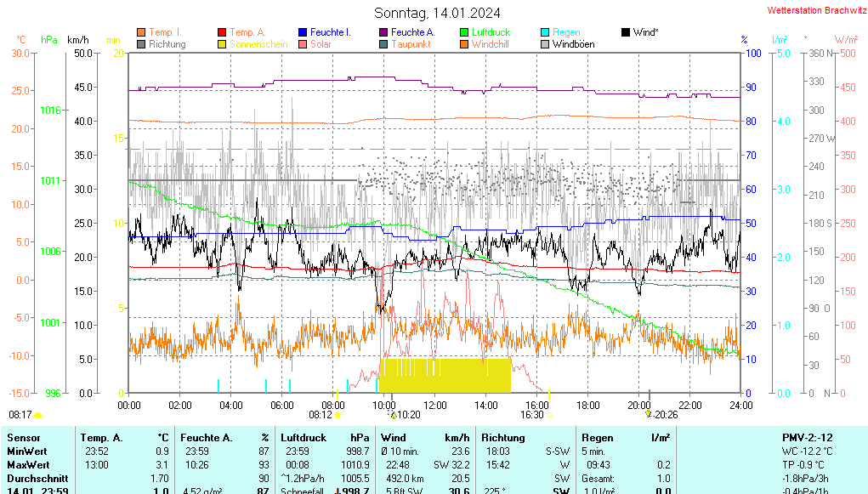Screen dimensions: 868x494
Task: Click the purple Feuchte A. legend square
Action: [383, 32]
